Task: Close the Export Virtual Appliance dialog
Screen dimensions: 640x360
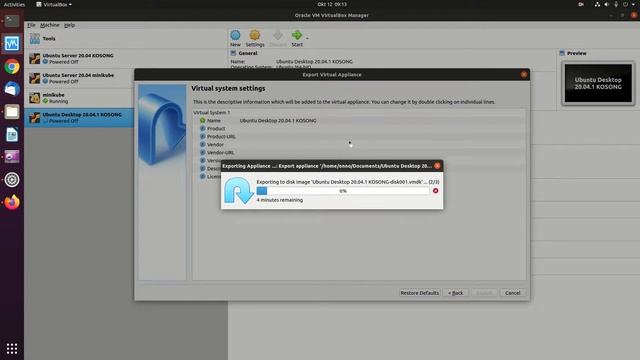Action: coord(524,74)
